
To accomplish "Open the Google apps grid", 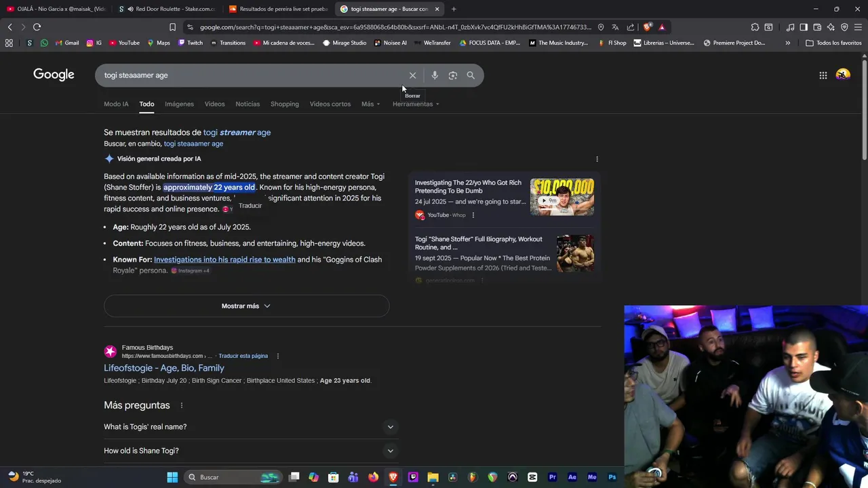I will (823, 75).
